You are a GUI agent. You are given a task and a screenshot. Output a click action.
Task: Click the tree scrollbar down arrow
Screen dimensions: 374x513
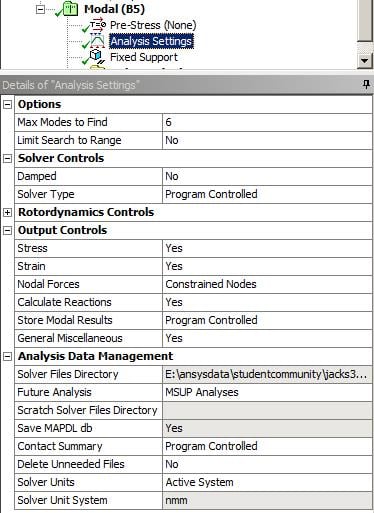click(365, 61)
